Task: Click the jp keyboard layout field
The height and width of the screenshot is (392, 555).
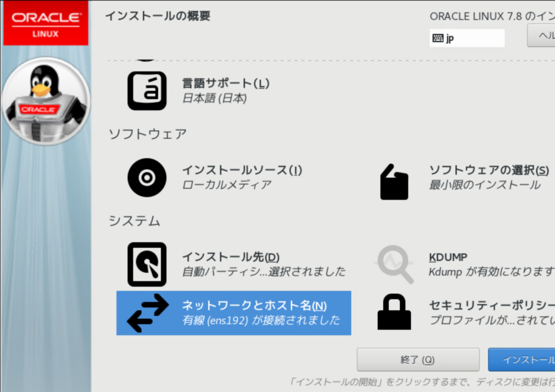Action: tap(467, 38)
